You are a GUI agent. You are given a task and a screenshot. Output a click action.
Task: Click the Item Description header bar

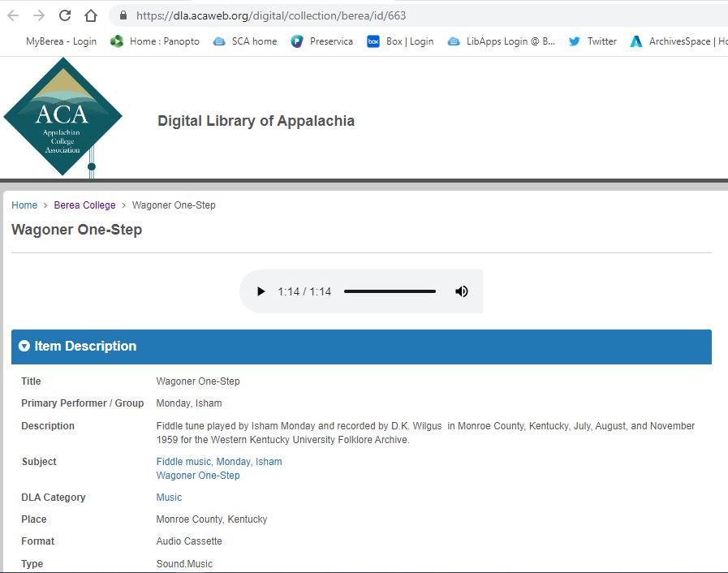361,347
